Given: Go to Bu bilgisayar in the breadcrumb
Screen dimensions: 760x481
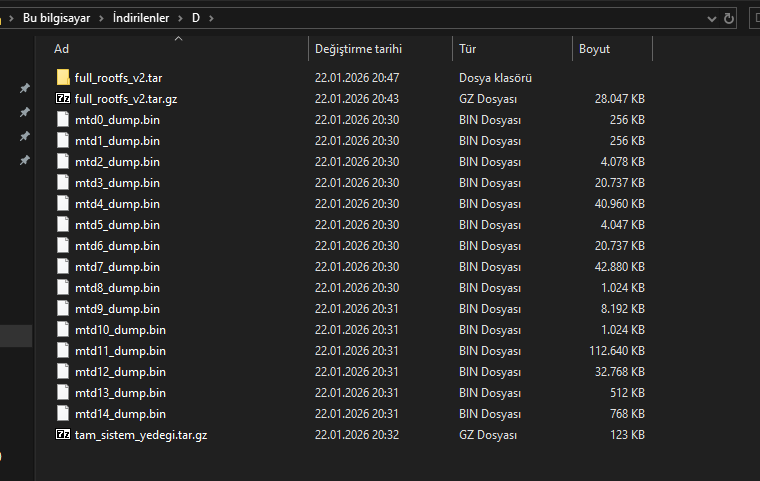Looking at the screenshot, I should click(x=56, y=18).
